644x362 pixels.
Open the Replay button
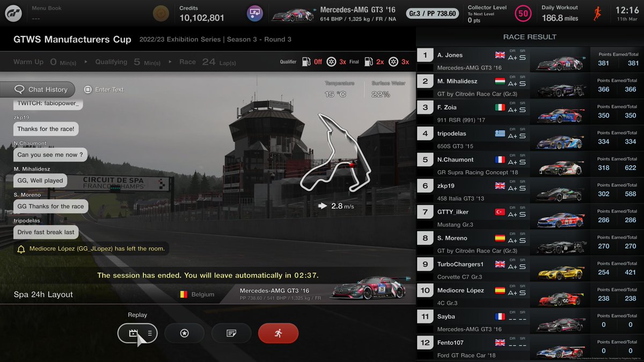pyautogui.click(x=137, y=333)
